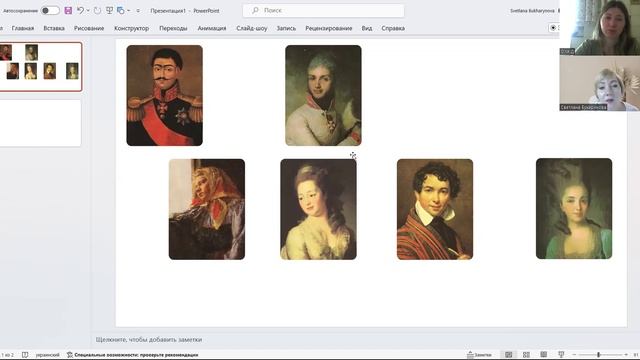This screenshot has width=640, height=360.
Task: Select the officer portrait with red sash
Action: click(164, 96)
